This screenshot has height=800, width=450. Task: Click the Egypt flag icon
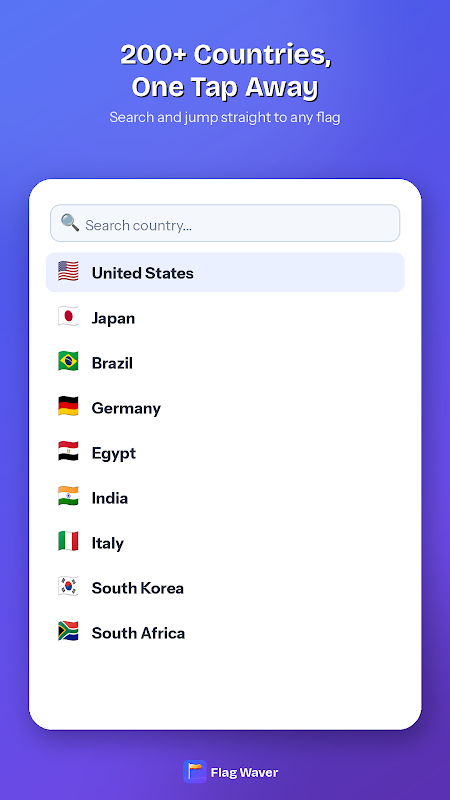pos(68,451)
